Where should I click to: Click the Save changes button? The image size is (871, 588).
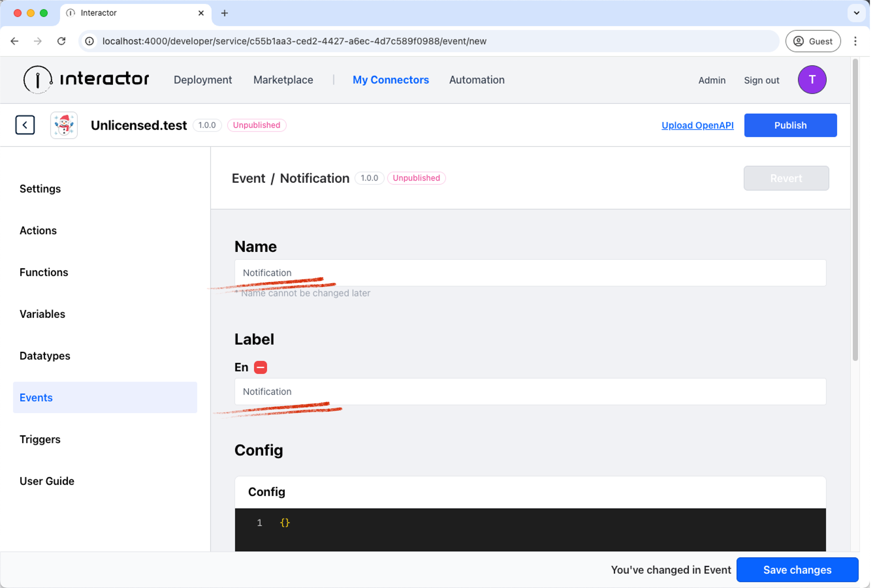tap(798, 570)
